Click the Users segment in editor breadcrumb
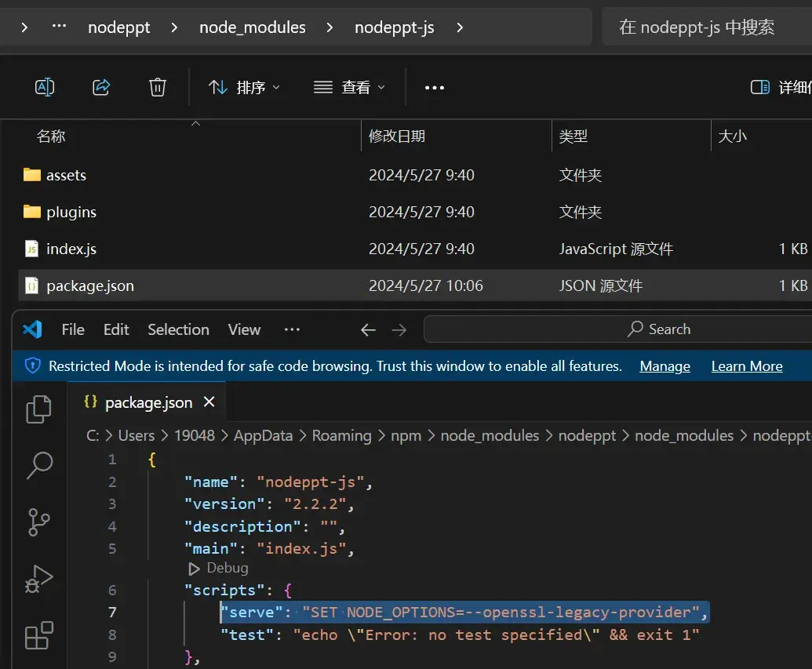The width and height of the screenshot is (812, 669). (137, 435)
